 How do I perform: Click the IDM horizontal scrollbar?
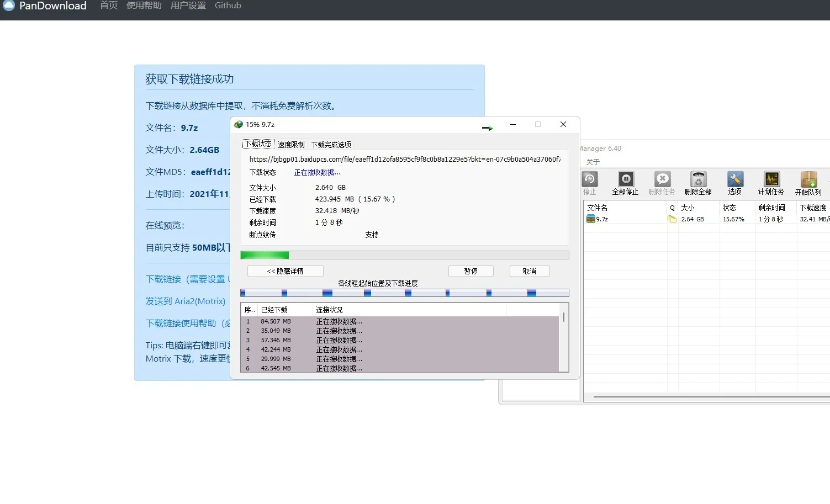712,397
